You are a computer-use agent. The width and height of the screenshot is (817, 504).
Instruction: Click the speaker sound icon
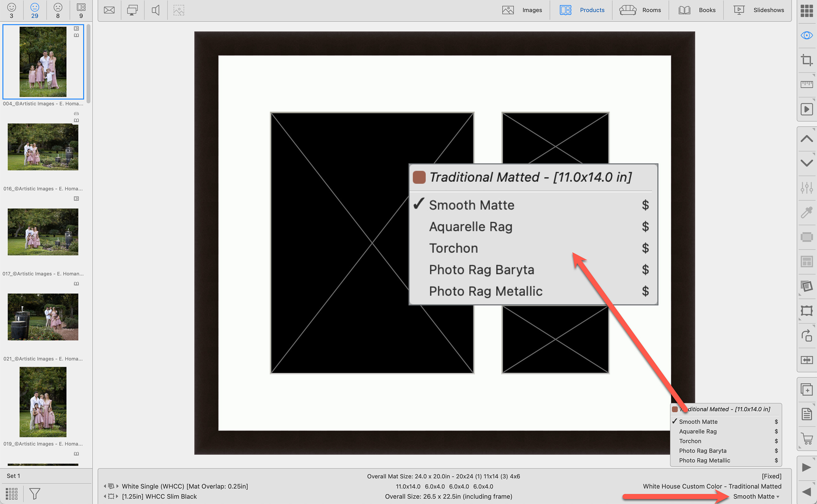[156, 10]
